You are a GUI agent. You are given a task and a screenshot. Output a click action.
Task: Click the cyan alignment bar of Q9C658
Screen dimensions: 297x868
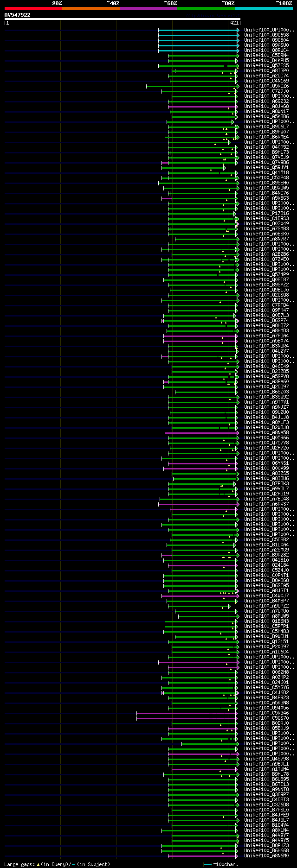pyautogui.click(x=199, y=35)
